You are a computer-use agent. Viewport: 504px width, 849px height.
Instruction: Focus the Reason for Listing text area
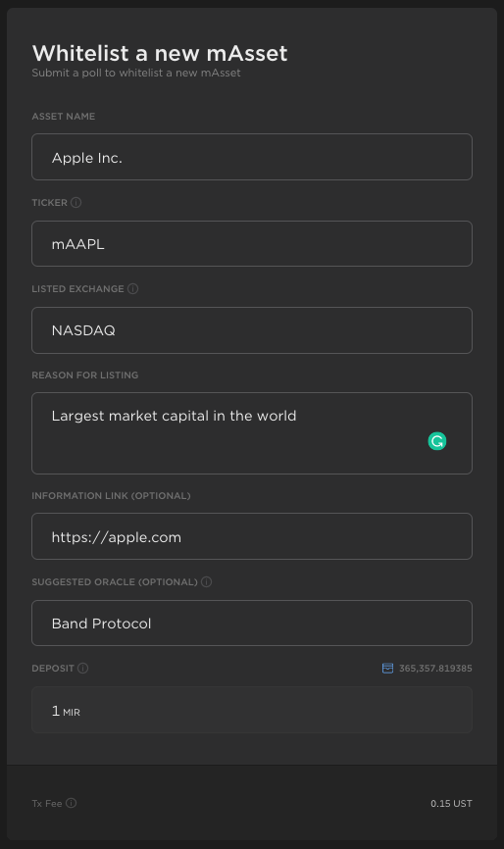tap(252, 433)
